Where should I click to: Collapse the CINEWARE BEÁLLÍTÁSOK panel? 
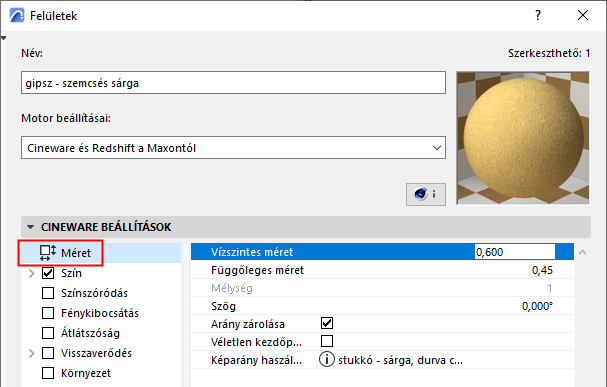tap(31, 227)
